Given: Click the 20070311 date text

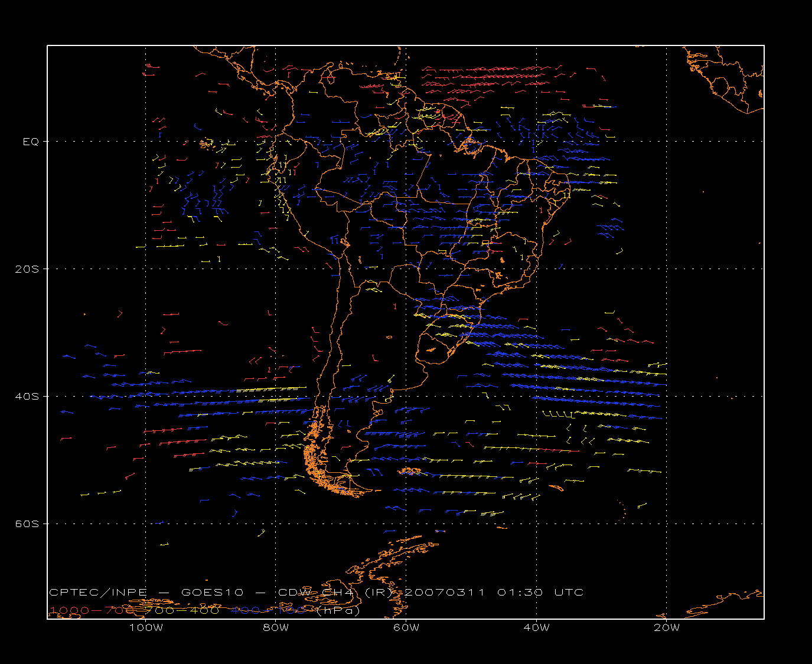Looking at the screenshot, I should click(x=445, y=592).
